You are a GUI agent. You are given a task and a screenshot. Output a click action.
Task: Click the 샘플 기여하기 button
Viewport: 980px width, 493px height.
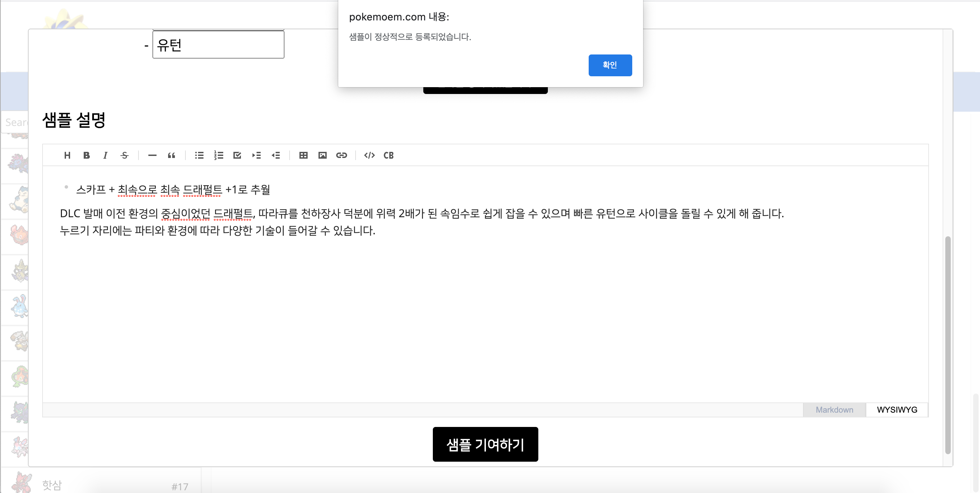tap(485, 444)
